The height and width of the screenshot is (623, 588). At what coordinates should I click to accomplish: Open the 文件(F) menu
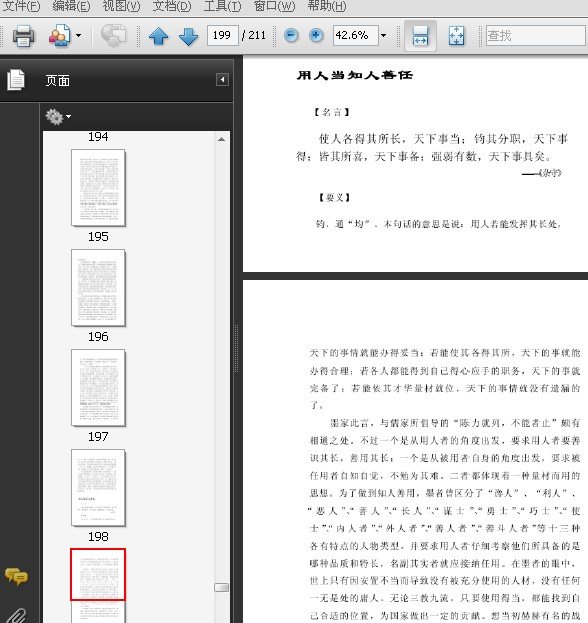tap(21, 6)
